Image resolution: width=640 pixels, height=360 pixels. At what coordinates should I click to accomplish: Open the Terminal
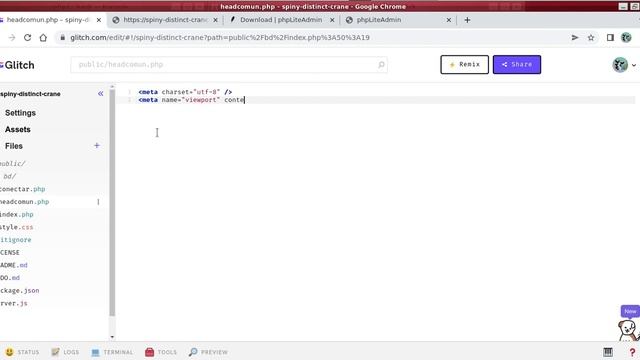(x=112, y=352)
